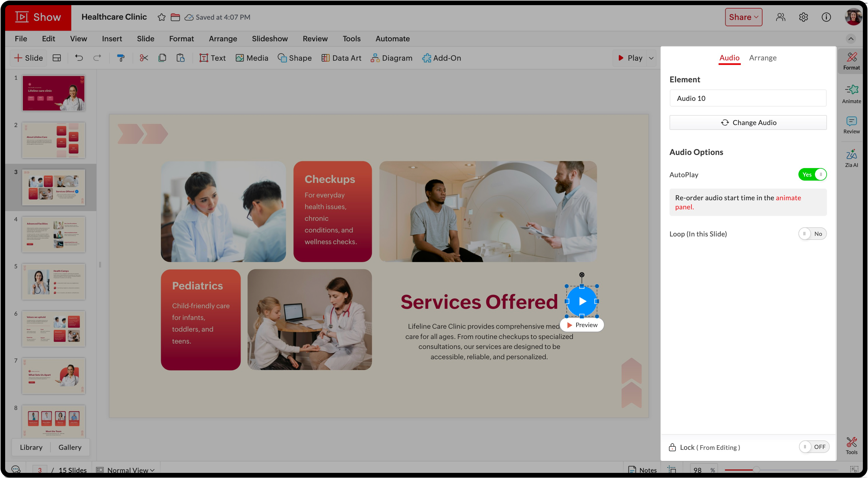Open the slide layout icon
The height and width of the screenshot is (478, 868).
click(x=57, y=58)
